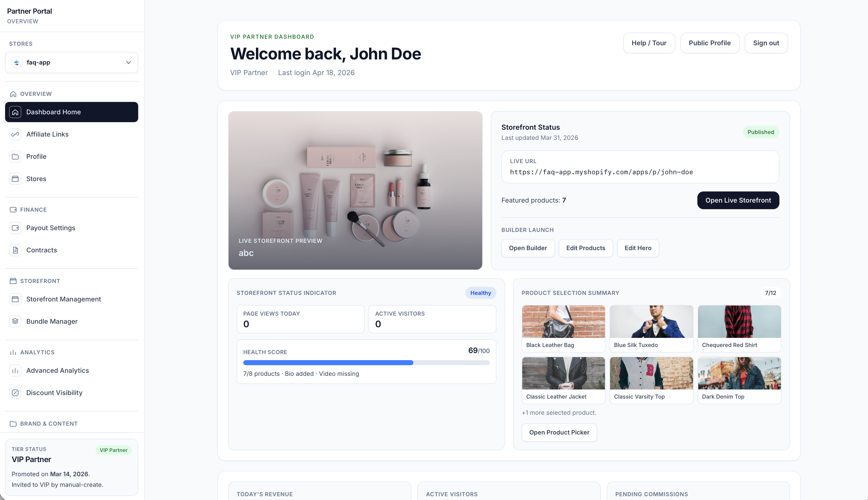This screenshot has height=500, width=868.
Task: Click the Storefront Management icon
Action: coord(15,299)
